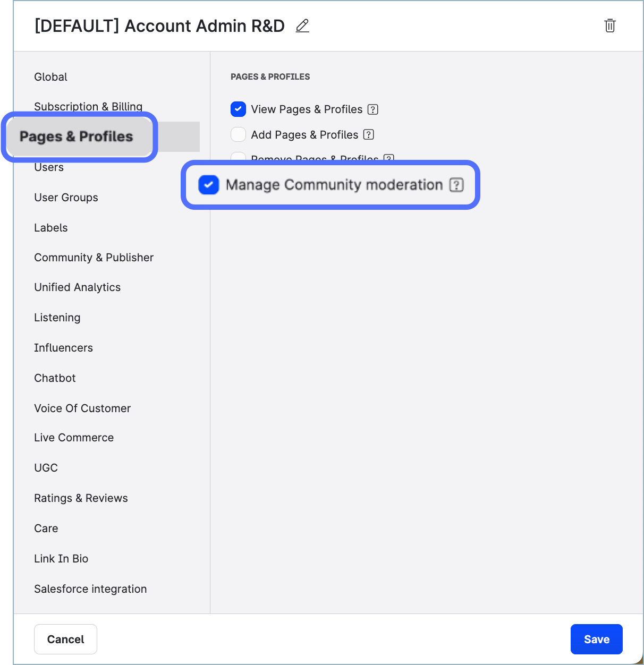Switch to Unified Analytics permissions
This screenshot has height=665, width=644.
pos(77,287)
